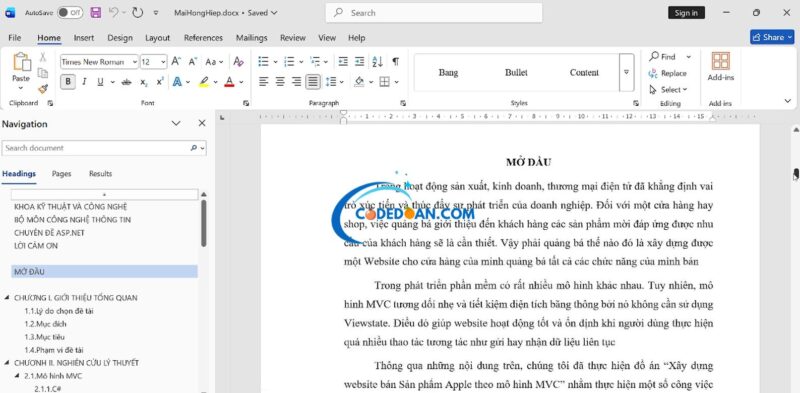Collapse 2.1.Mô hình MVC heading
Image resolution: width=800 pixels, height=393 pixels.
[17, 376]
